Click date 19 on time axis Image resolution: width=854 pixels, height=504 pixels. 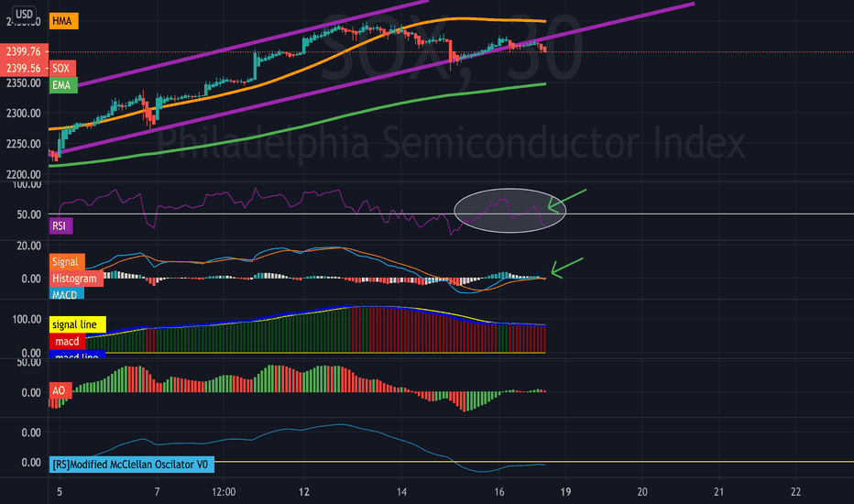(566, 492)
